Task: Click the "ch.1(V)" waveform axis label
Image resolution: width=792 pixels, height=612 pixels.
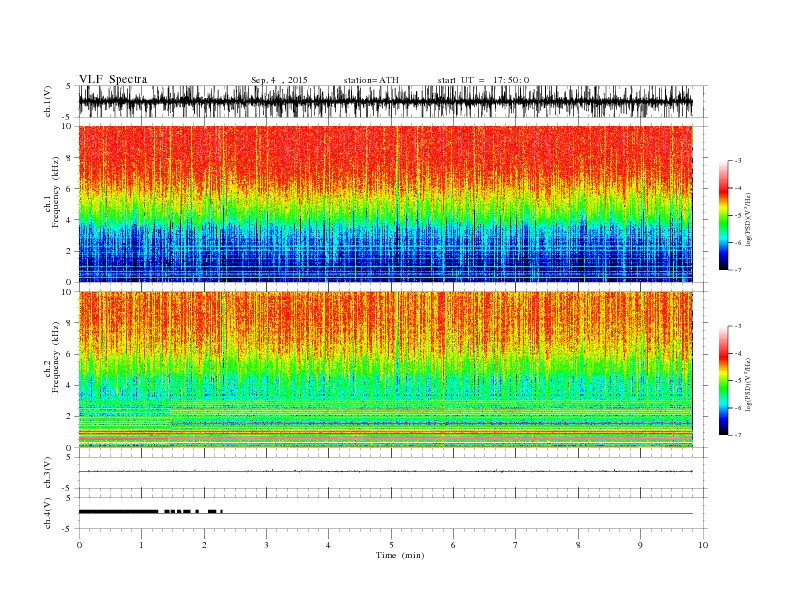Action: point(48,101)
